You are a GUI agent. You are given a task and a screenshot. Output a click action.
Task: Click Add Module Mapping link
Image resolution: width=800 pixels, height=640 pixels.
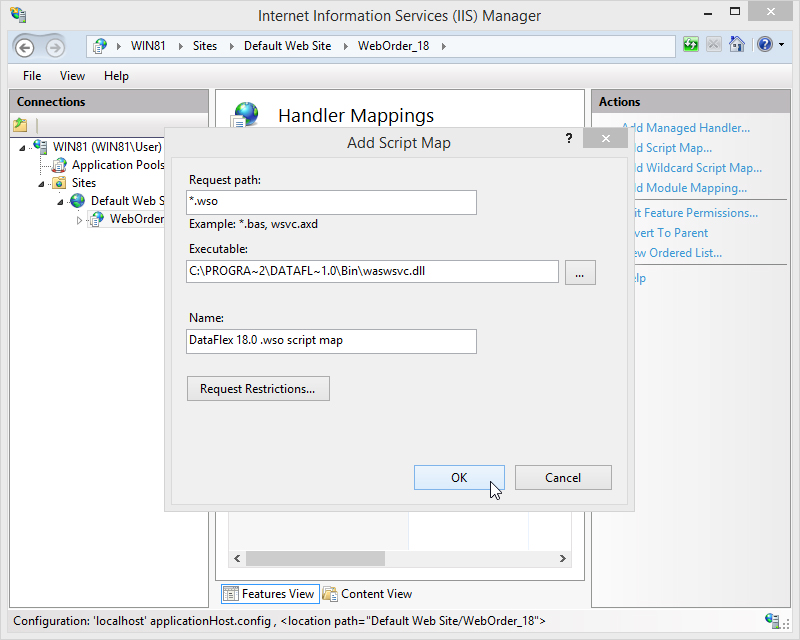[690, 188]
